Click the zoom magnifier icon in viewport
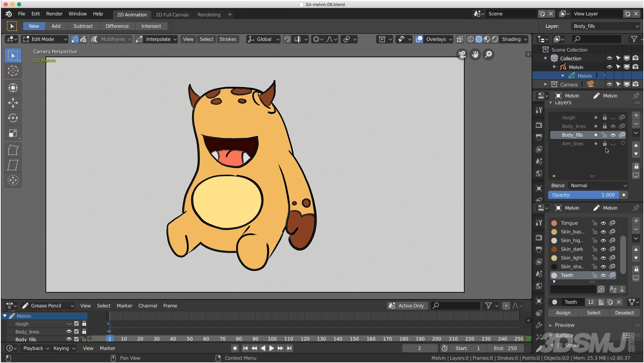 pos(488,54)
